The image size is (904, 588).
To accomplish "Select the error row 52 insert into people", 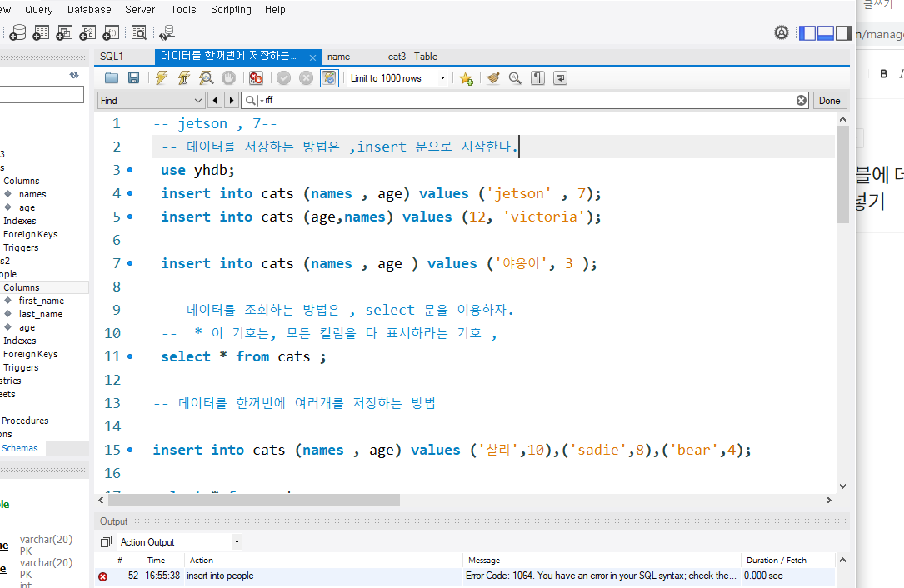I will (465, 576).
